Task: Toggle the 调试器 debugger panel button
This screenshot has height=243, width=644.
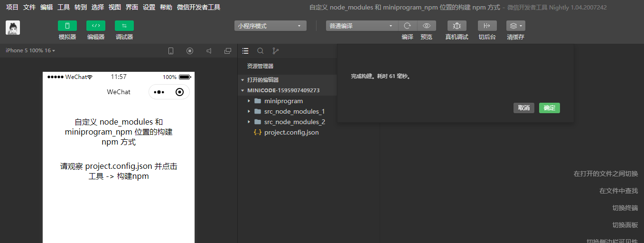Action: coord(124,26)
